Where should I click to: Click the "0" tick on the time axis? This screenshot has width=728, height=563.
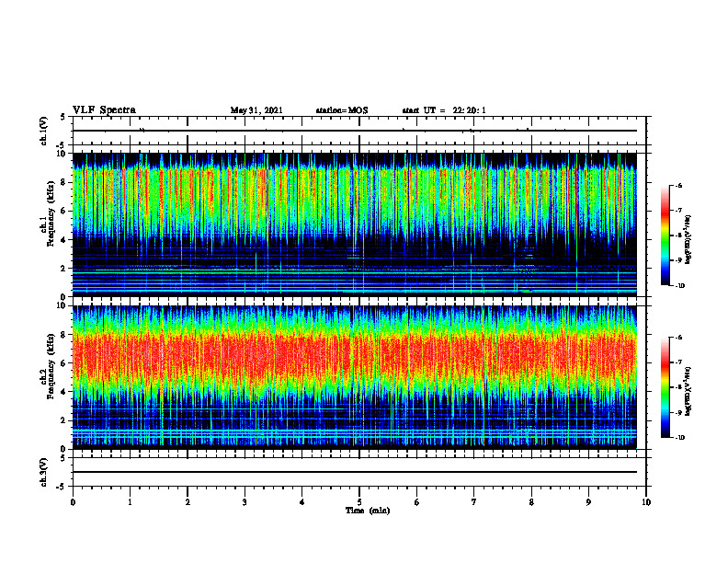[73, 502]
